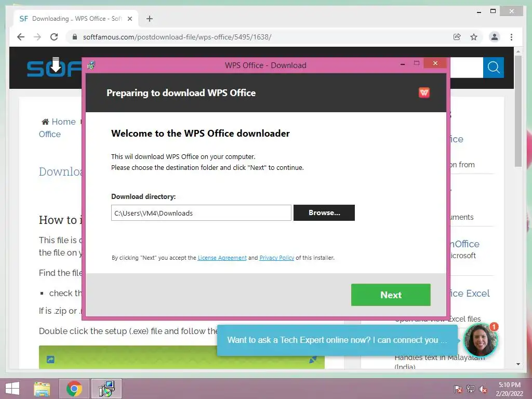The width and height of the screenshot is (532, 399).
Task: Click the scrollbar down arrow in Chrome
Action: click(x=518, y=364)
